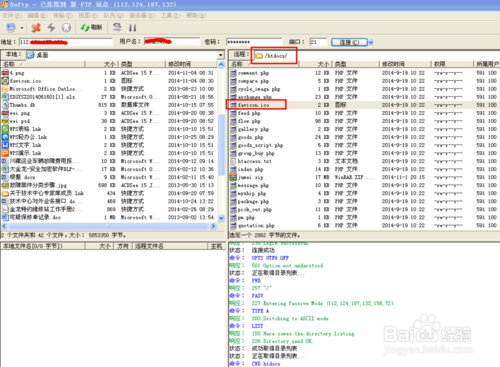
Task: Click the gray circular stop icon
Action: [66, 28]
